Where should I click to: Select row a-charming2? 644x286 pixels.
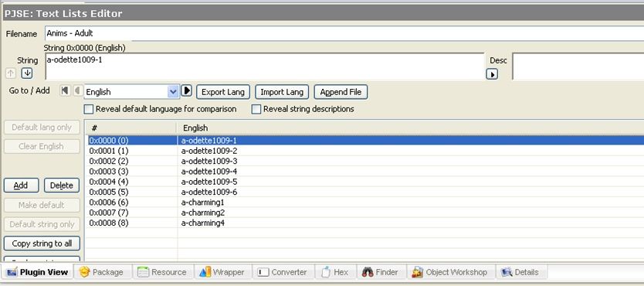[365, 213]
